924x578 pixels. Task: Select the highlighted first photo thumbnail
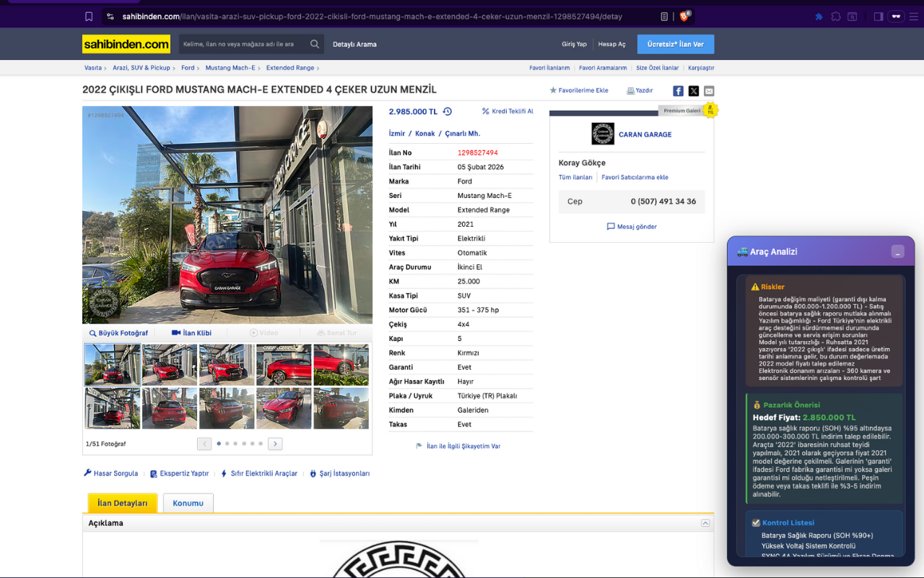[x=113, y=365]
